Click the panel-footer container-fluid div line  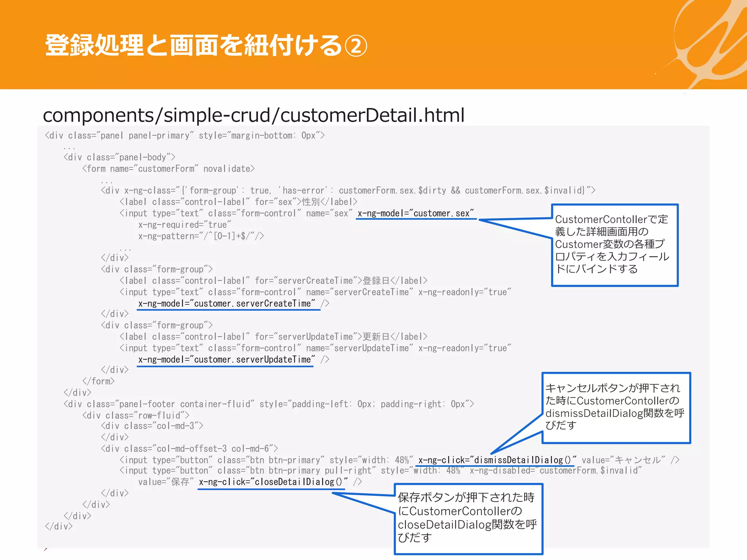click(x=268, y=404)
